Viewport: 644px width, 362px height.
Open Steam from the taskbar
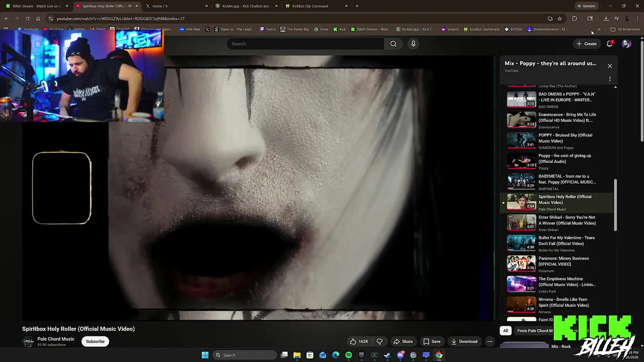[387, 355]
